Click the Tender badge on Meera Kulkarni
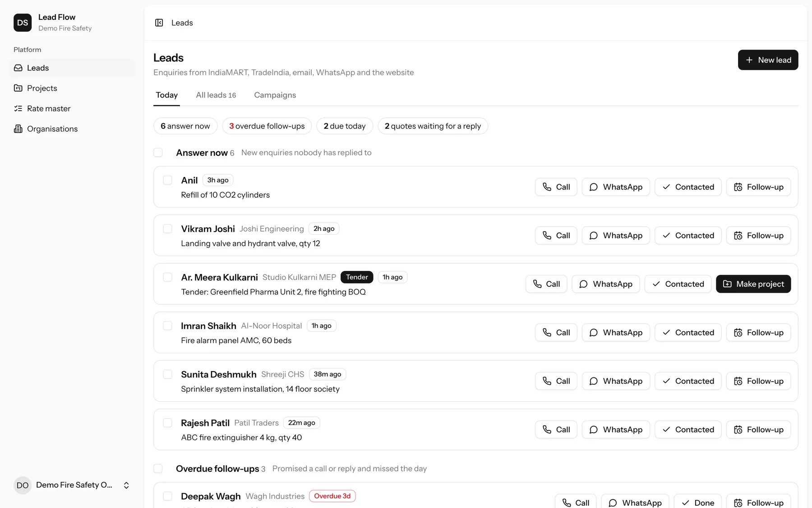The width and height of the screenshot is (812, 508). click(357, 277)
